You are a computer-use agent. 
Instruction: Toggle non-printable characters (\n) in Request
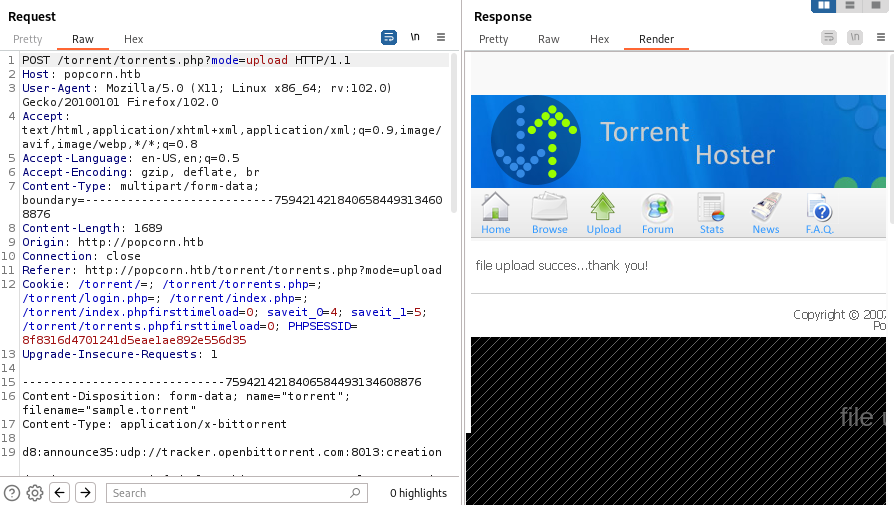415,37
